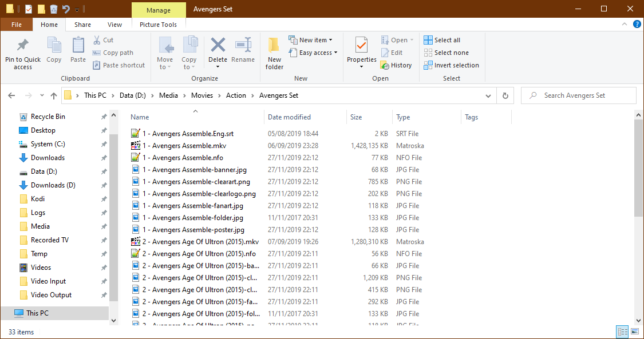Screen dimensions: 644x339
Task: Click the Cut scissors icon
Action: pos(97,40)
